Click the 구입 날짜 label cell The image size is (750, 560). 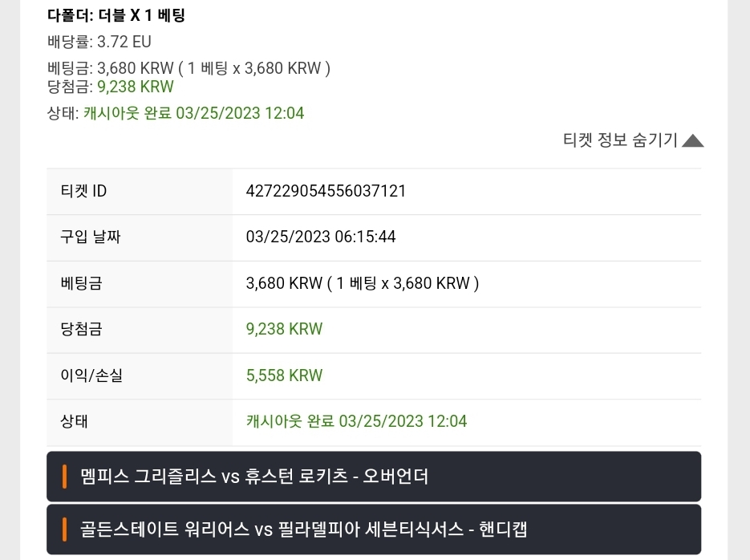140,237
